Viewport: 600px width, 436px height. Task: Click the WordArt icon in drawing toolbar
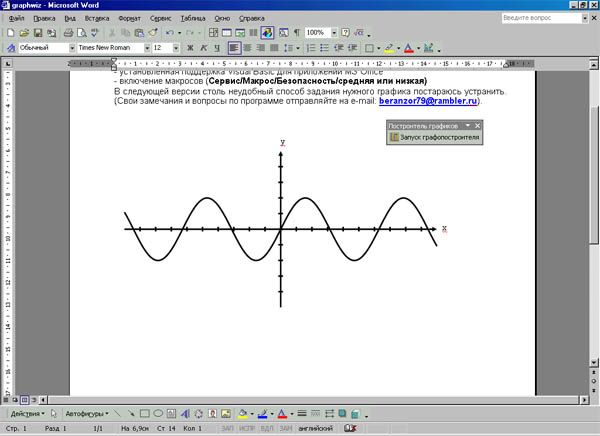click(x=186, y=414)
